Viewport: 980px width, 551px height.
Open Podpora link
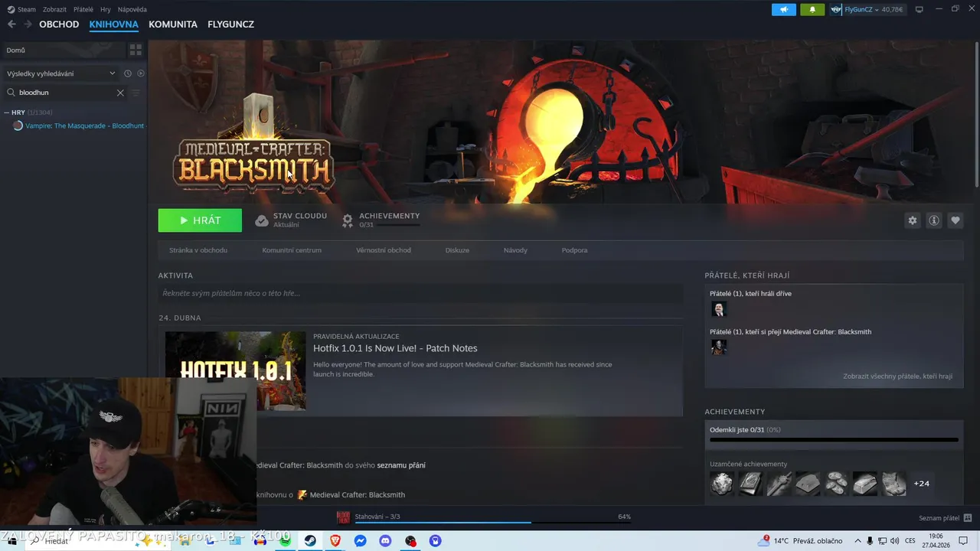(x=575, y=250)
